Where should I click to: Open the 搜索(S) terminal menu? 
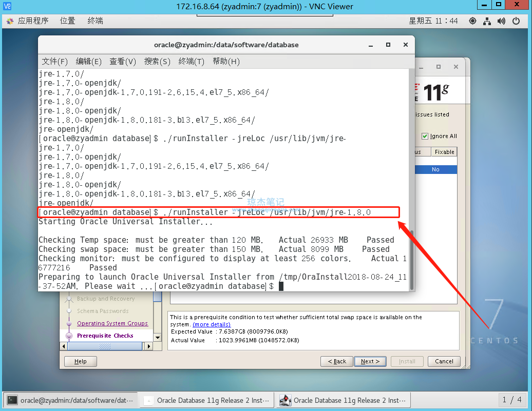coord(157,62)
